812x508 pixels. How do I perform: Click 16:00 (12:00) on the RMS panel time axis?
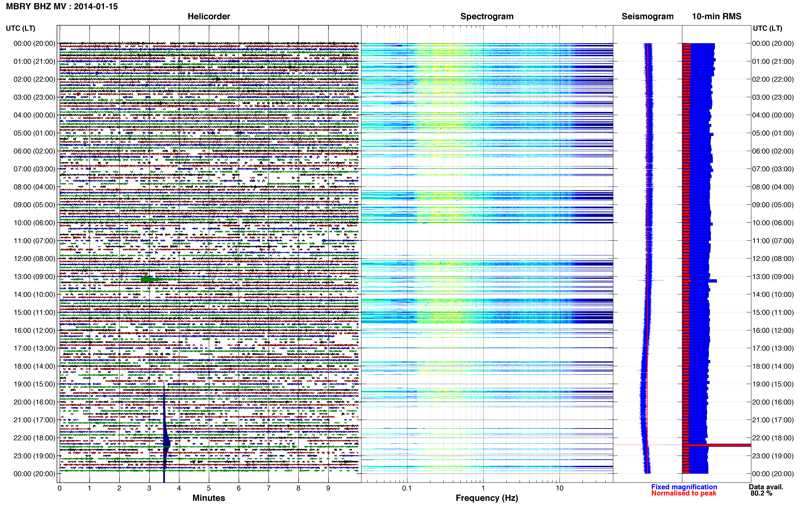click(x=773, y=330)
